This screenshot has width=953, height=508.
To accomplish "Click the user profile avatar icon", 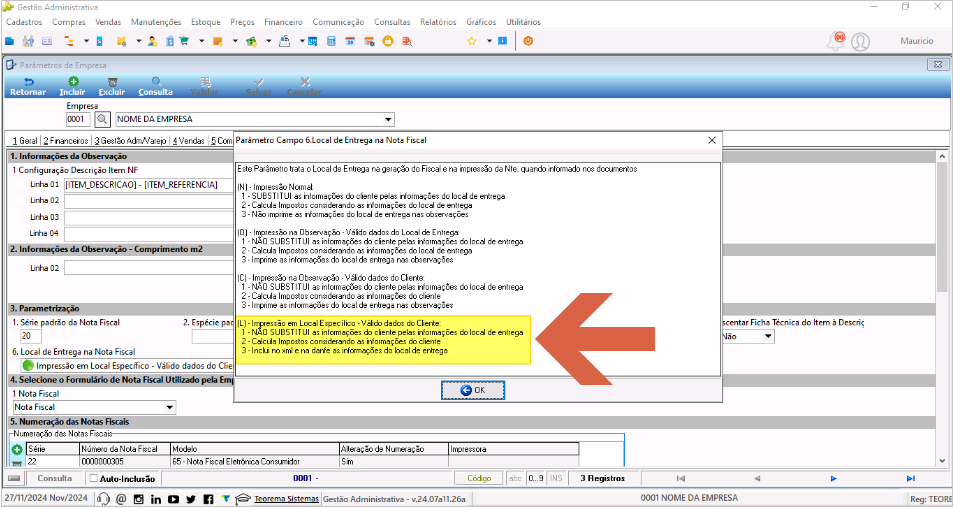I will 860,41.
